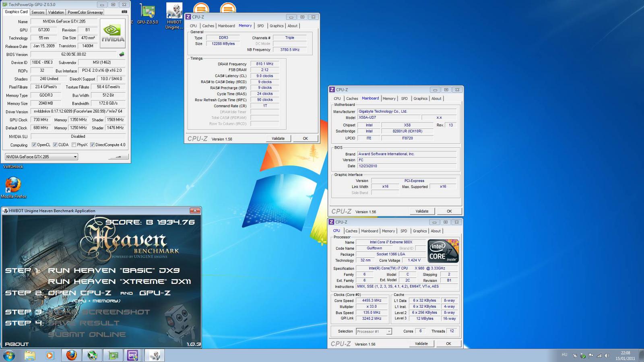Click CPU-Z link in Heaven step 2

[95, 293]
